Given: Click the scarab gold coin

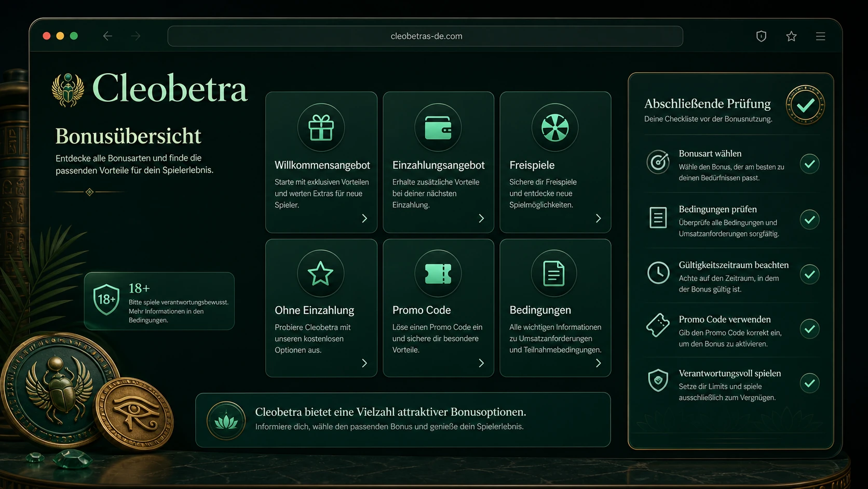Looking at the screenshot, I should (x=58, y=391).
